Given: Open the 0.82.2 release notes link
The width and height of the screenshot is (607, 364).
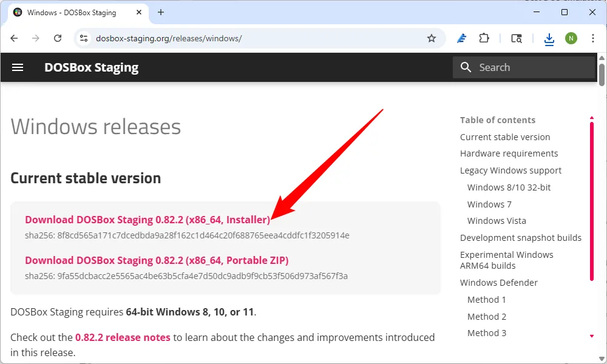Looking at the screenshot, I should coord(123,337).
